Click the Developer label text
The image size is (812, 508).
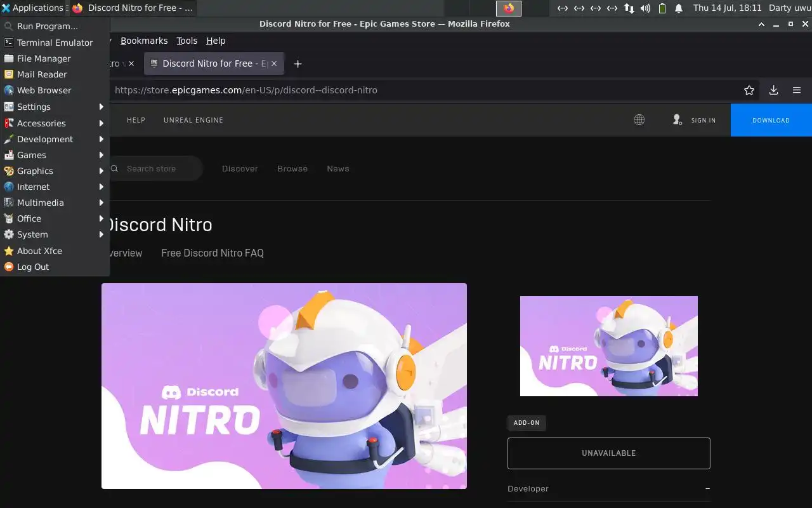(528, 488)
